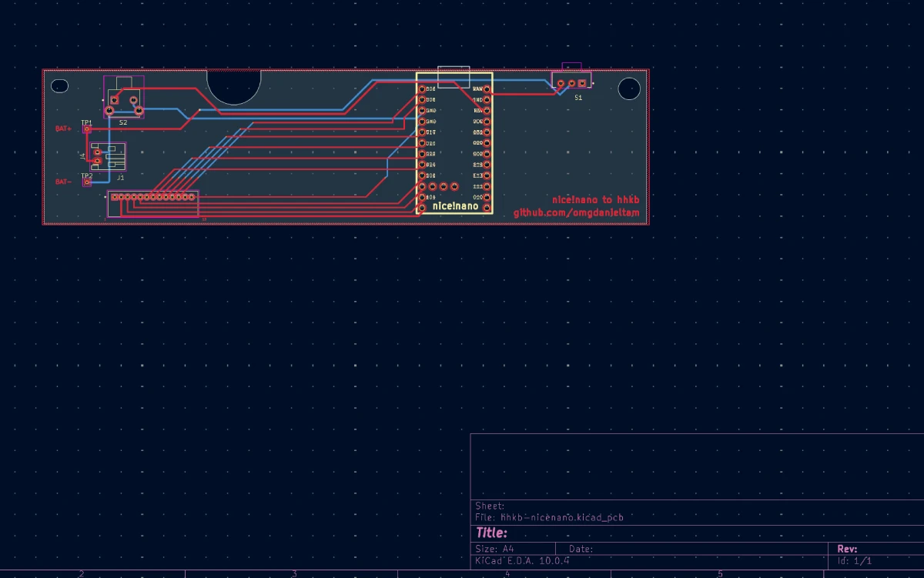The height and width of the screenshot is (578, 924).
Task: Select the 024 pin pad on nice!nano
Action: [422, 165]
